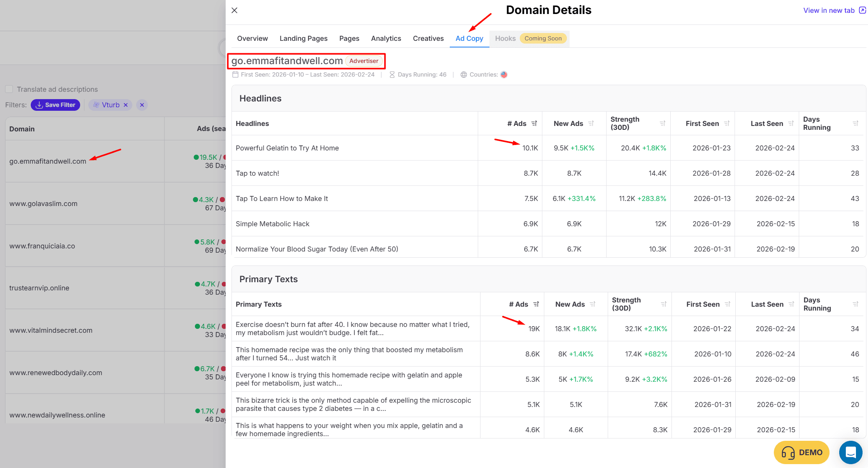Open the Landing Pages tab
Screen dimensions: 868x468
(x=303, y=38)
